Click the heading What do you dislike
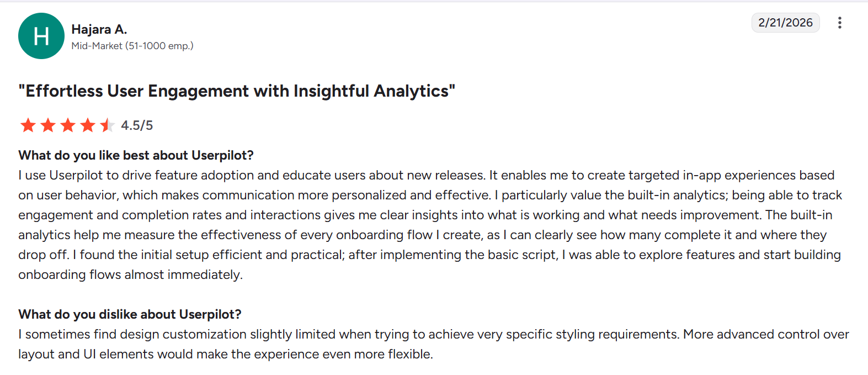Screen dimensions: 868x375 click(130, 314)
